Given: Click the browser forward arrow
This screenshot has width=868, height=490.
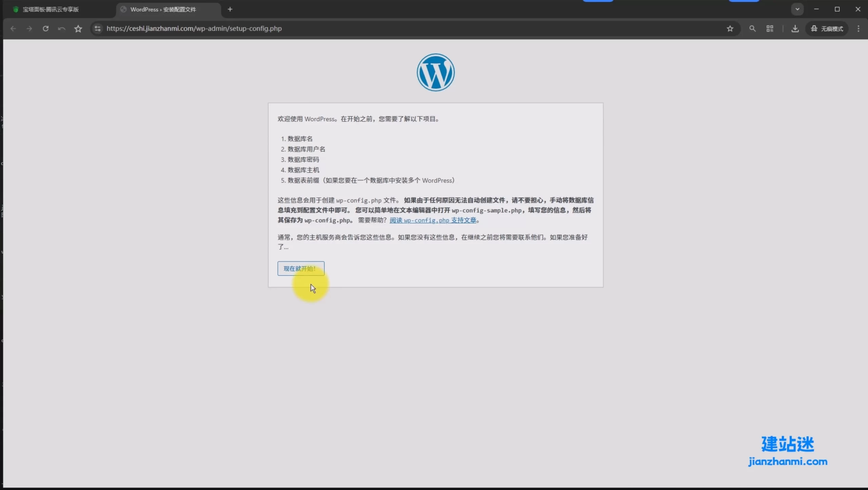Looking at the screenshot, I should pyautogui.click(x=29, y=29).
